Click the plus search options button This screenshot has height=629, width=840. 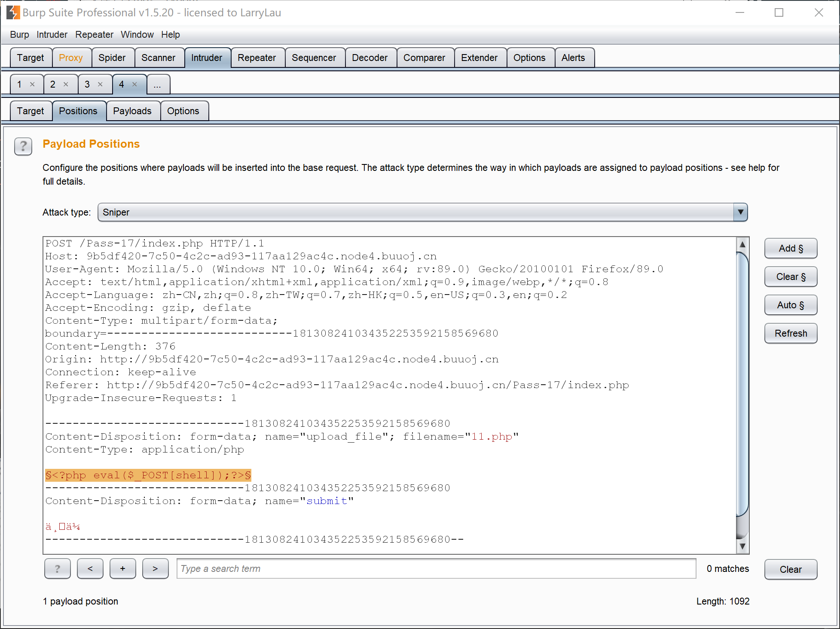click(x=123, y=568)
